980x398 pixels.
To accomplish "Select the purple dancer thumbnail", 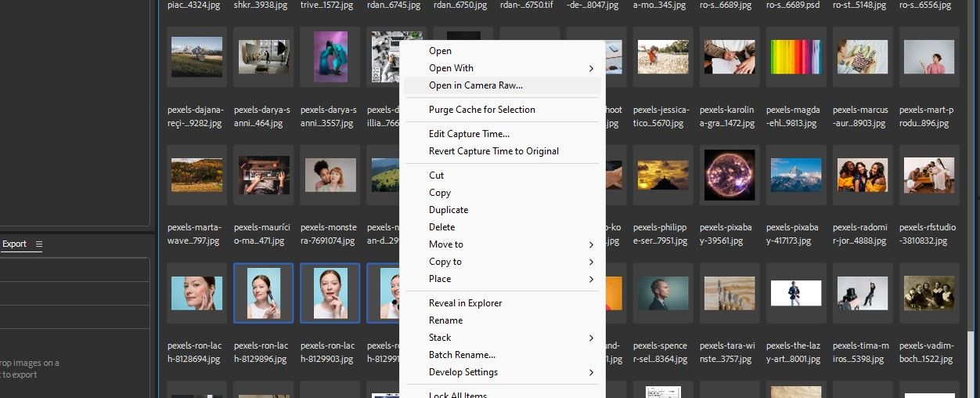I will click(x=330, y=57).
